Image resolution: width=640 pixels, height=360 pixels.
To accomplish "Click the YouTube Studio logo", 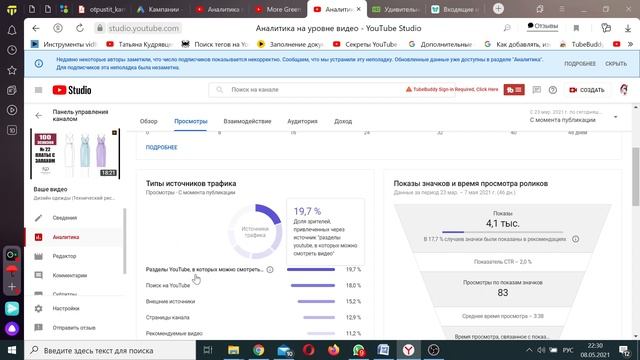I will pos(72,90).
